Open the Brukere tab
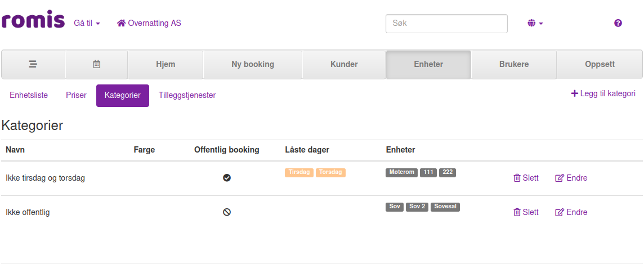This screenshot has height=273, width=644. pos(514,65)
